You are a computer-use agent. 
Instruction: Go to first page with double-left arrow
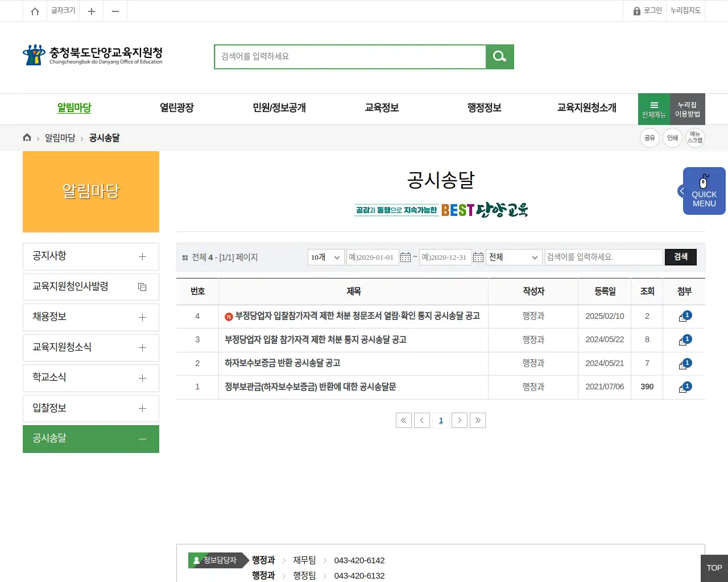tap(404, 421)
